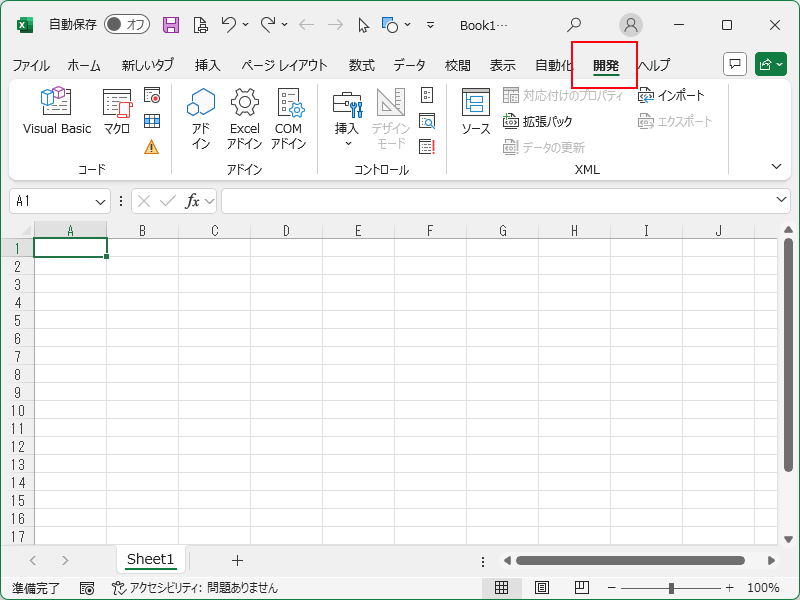Viewport: 800px width, 600px height.
Task: Click the zoom slider handle
Action: [671, 588]
